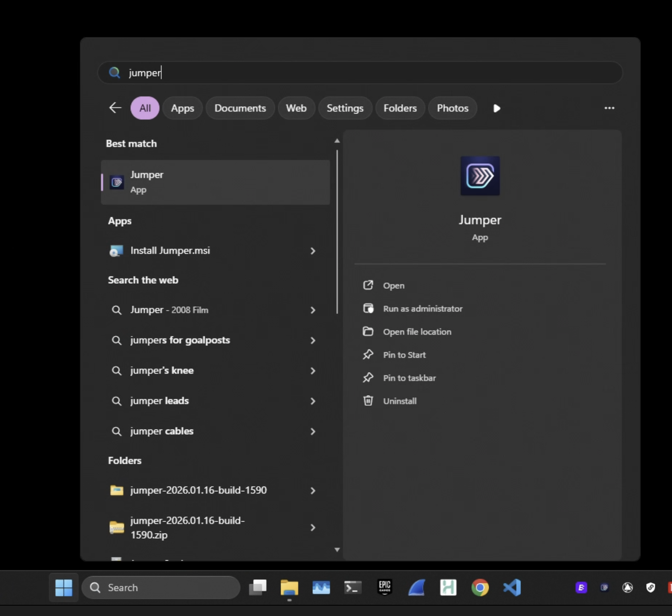Click 'Open file location' for Jumper
This screenshot has height=616, width=672.
pyautogui.click(x=417, y=332)
